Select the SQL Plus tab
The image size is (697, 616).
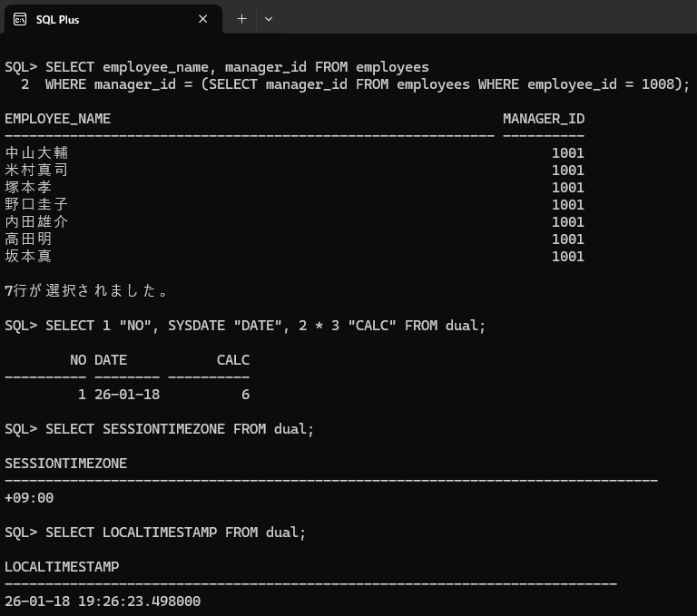113,19
